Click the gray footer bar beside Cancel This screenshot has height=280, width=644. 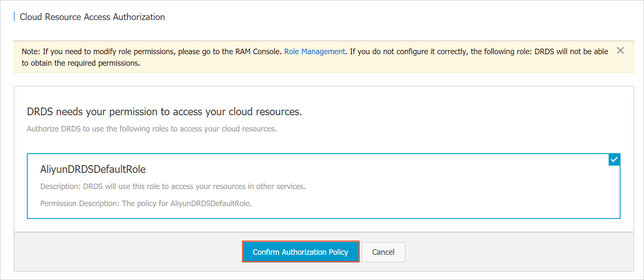512,252
